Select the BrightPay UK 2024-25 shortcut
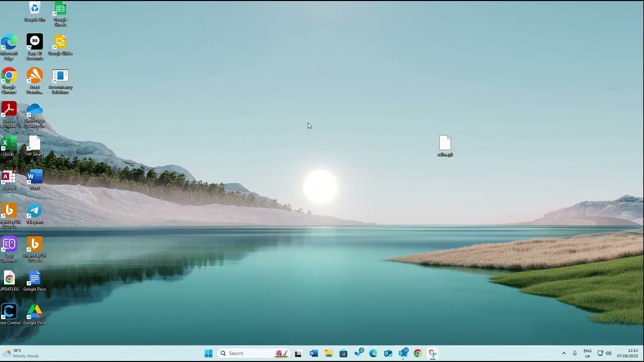This screenshot has height=362, width=644. 9,216
